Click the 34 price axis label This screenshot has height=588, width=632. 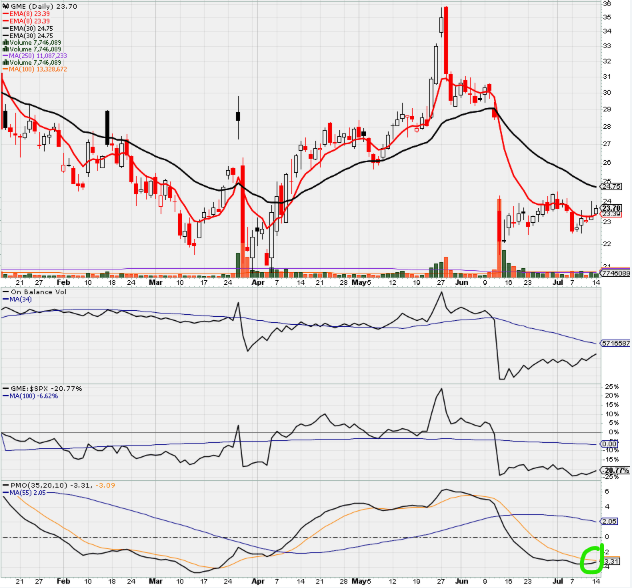click(x=606, y=31)
